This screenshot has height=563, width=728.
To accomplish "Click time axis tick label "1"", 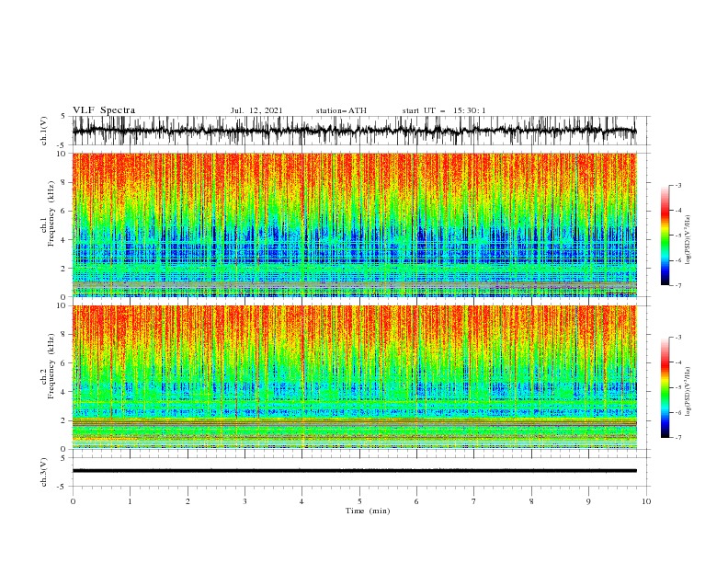I will (130, 501).
